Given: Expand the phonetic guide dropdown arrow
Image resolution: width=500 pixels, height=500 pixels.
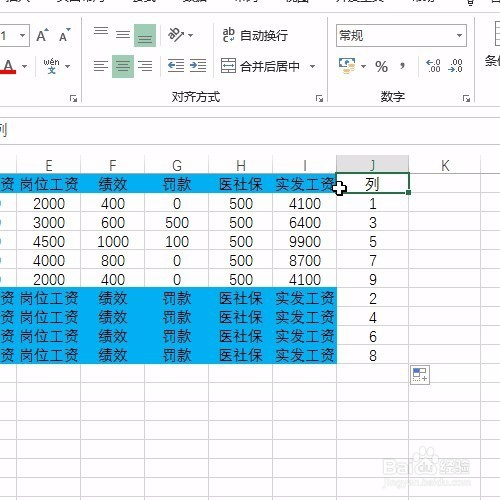Looking at the screenshot, I should click(68, 66).
